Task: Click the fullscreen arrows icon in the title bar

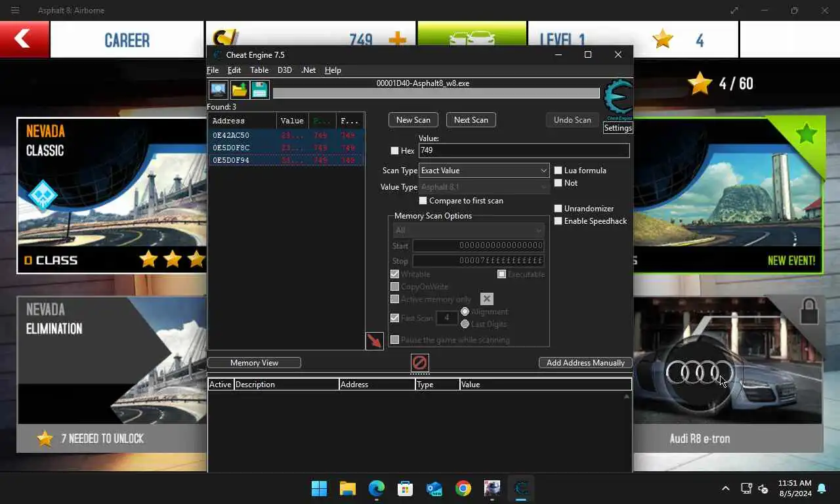Action: click(734, 10)
